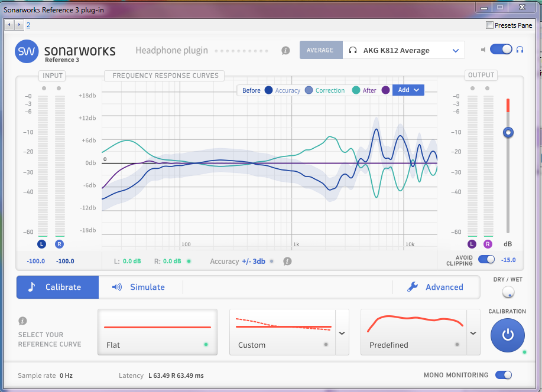
Task: Switch to the Calibrate tab
Action: [x=58, y=287]
